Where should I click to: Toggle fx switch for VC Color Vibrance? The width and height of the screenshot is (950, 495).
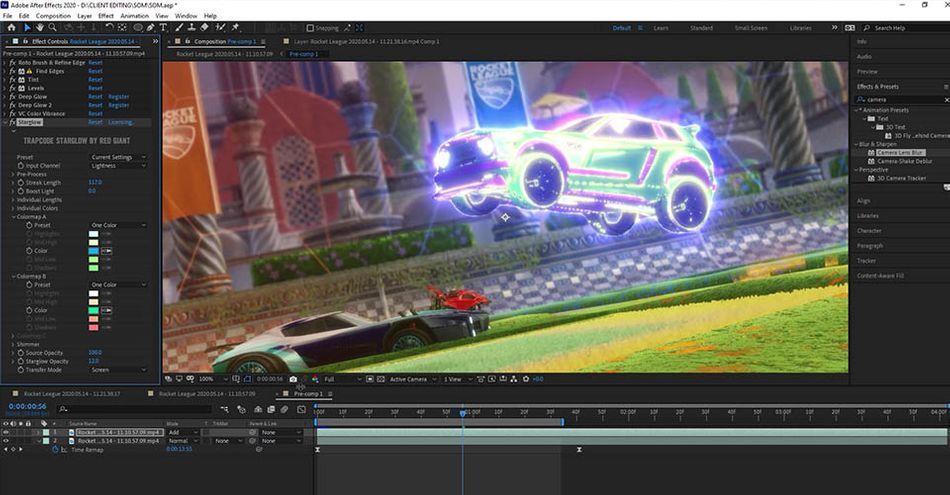(13, 113)
